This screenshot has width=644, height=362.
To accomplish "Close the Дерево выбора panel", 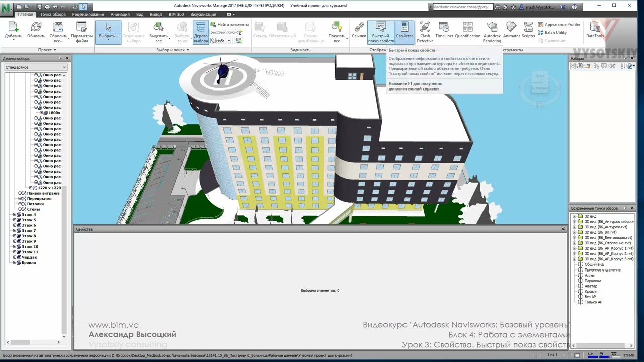I will pos(67,58).
